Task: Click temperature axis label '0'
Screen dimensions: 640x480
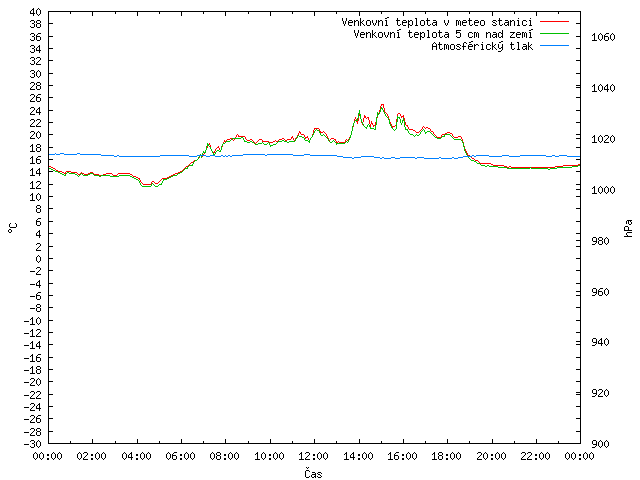Action: pos(38,259)
